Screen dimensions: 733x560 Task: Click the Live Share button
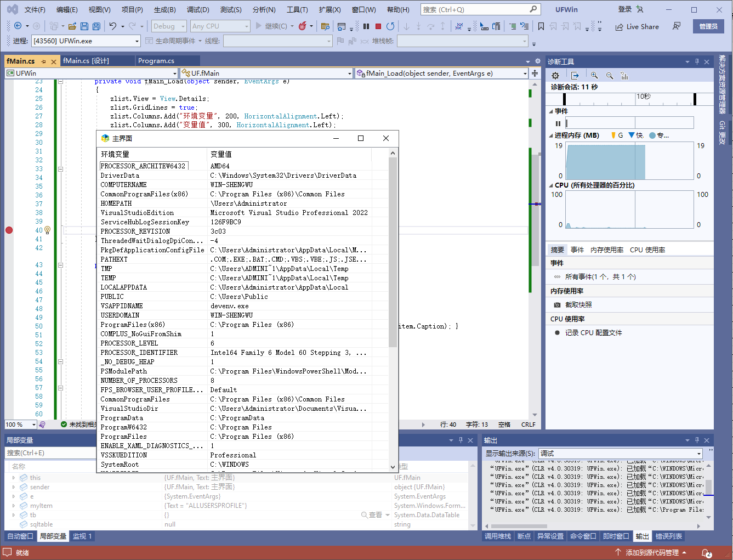coord(637,26)
